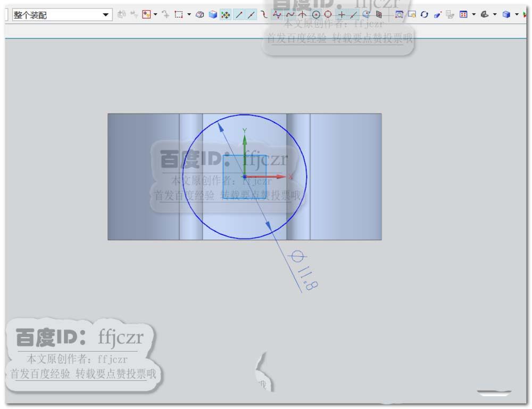
Task: Select the Circle tool
Action: [315, 14]
